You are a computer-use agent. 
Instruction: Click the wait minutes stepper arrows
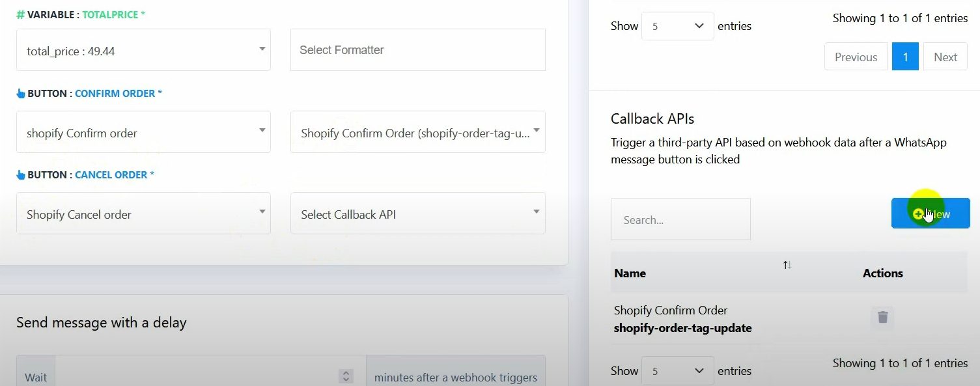346,376
